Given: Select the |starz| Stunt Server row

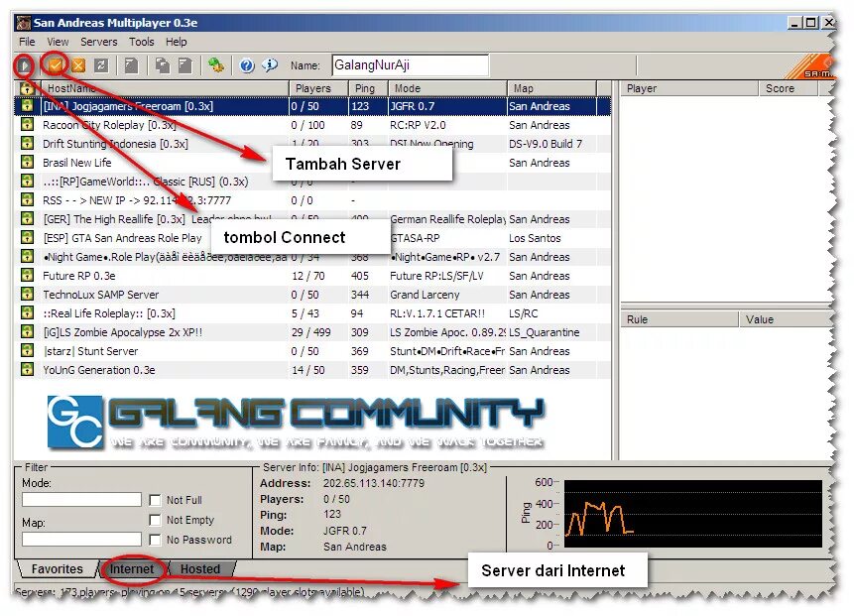Looking at the screenshot, I should [x=312, y=351].
